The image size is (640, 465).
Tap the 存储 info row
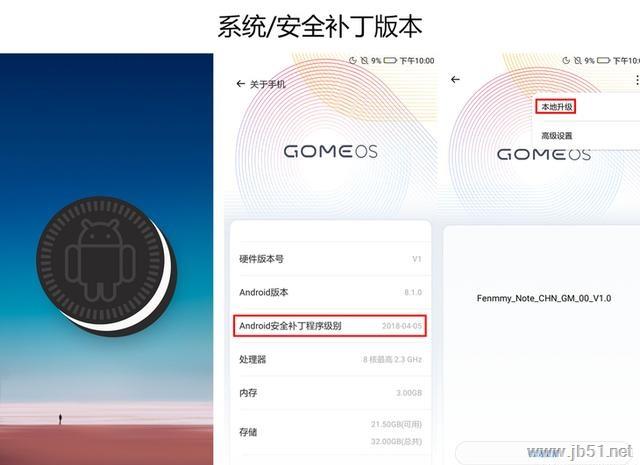330,432
